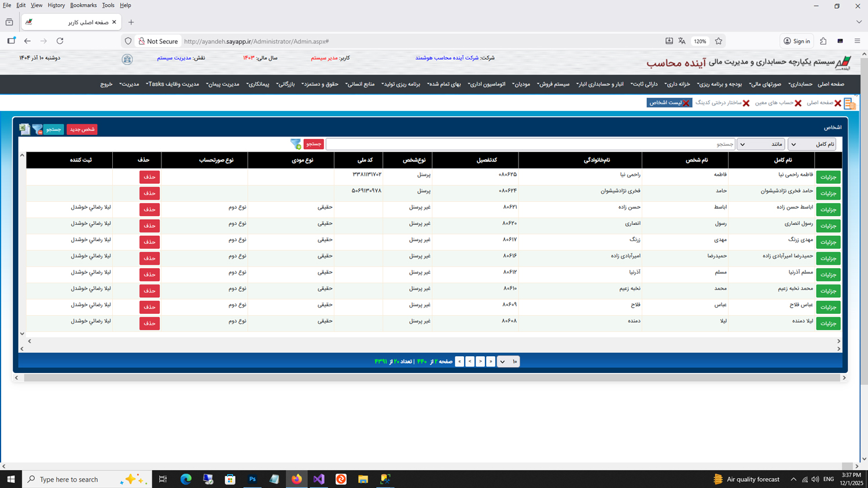
Task: Click the Excel export icon
Action: [24, 129]
